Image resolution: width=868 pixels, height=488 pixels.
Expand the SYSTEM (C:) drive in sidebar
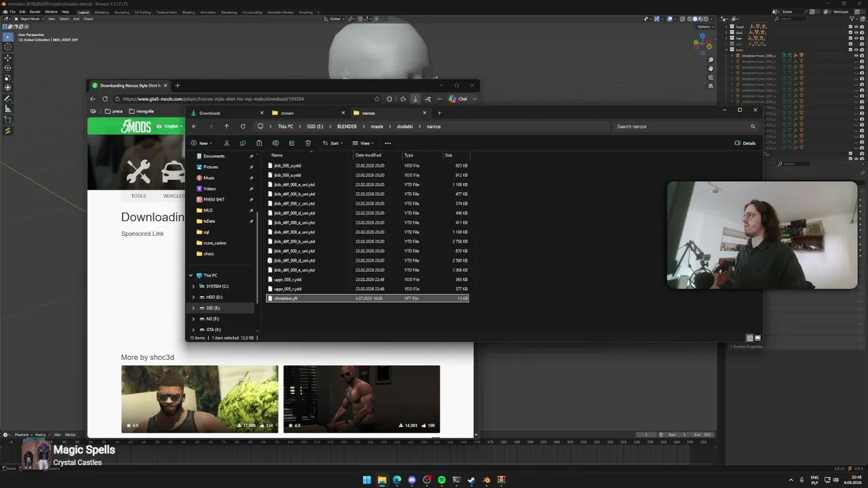click(193, 286)
